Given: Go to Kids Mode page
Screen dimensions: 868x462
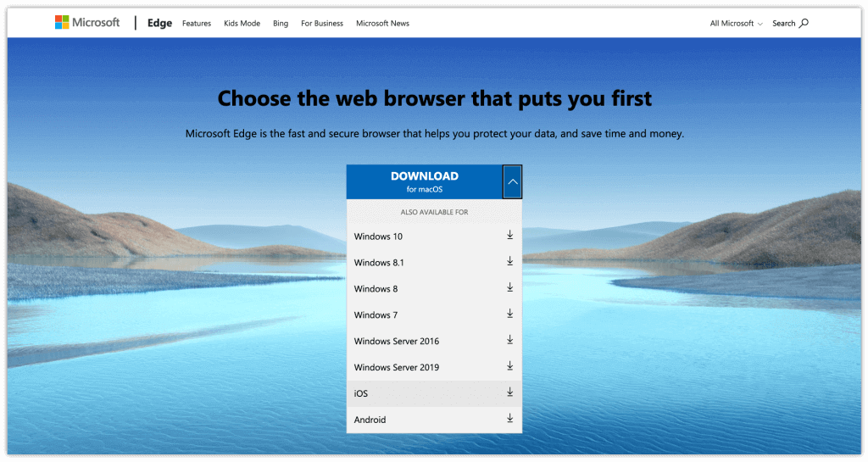Looking at the screenshot, I should click(242, 23).
